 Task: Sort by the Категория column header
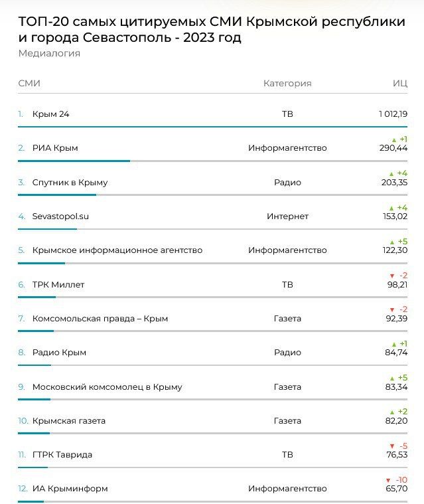click(x=287, y=83)
